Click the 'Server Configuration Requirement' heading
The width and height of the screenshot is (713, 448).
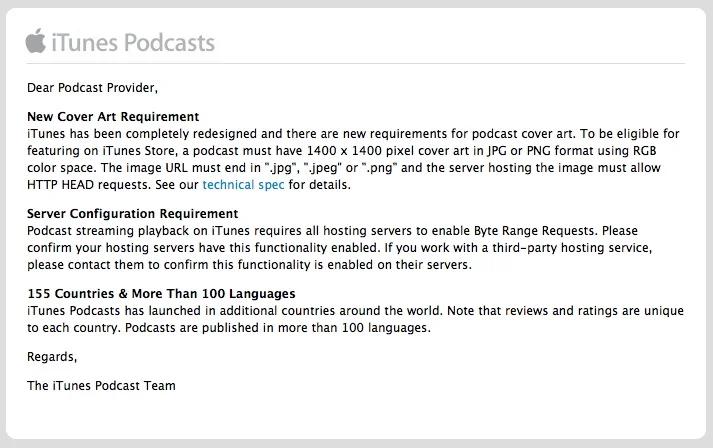point(132,214)
